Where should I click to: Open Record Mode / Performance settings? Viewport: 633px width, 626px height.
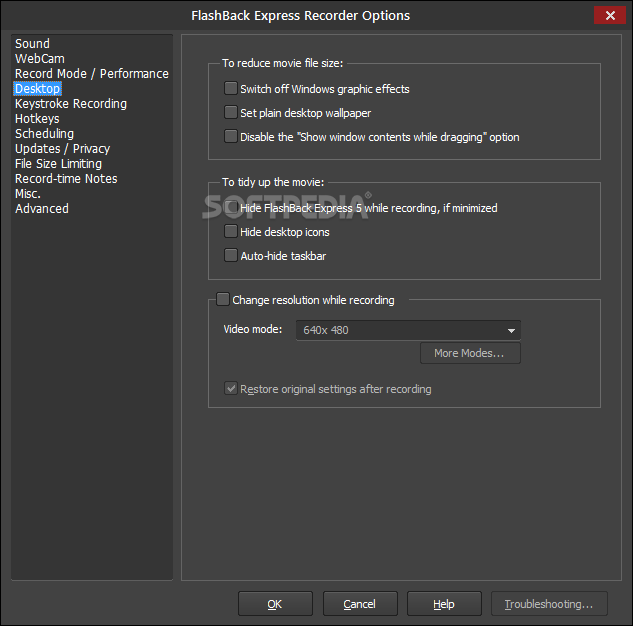click(92, 73)
